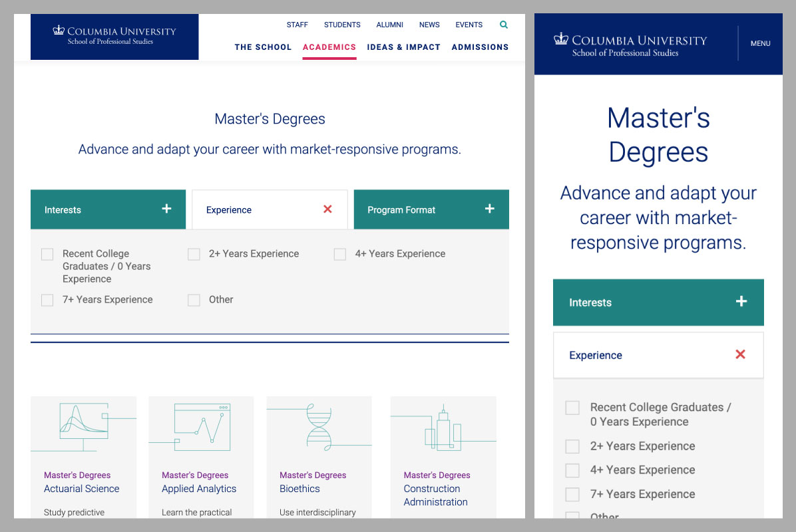This screenshot has width=796, height=532.
Task: Click the desktop 'Master's Degrees' page heading
Action: pyautogui.click(x=270, y=118)
